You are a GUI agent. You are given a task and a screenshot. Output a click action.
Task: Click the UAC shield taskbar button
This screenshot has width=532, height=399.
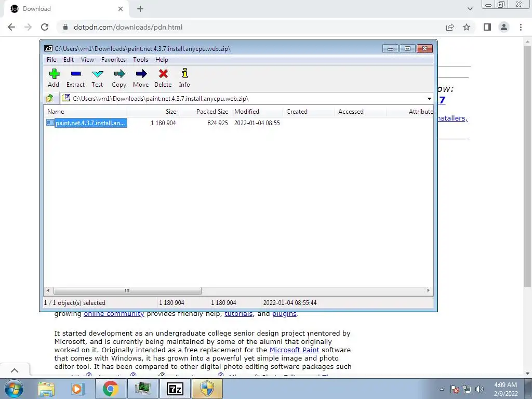pyautogui.click(x=207, y=389)
